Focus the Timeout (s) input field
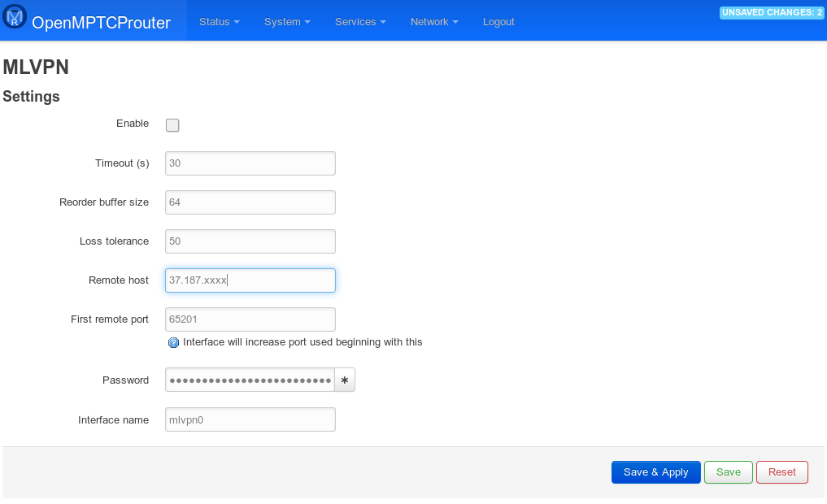827x504 pixels. click(x=250, y=163)
